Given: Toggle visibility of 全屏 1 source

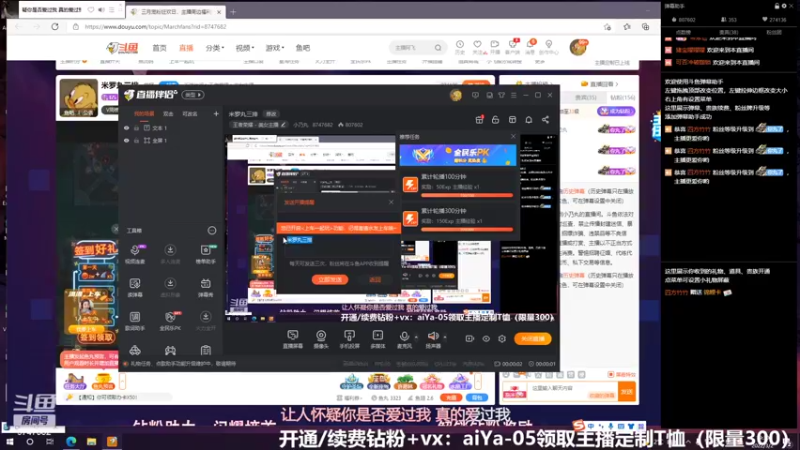Looking at the screenshot, I should click(x=127, y=140).
